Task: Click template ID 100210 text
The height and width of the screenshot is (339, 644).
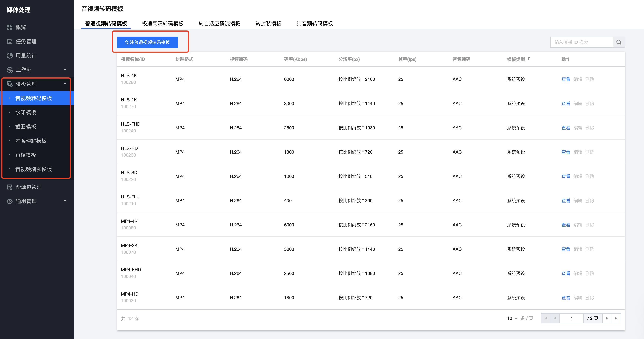Action: [x=128, y=203]
